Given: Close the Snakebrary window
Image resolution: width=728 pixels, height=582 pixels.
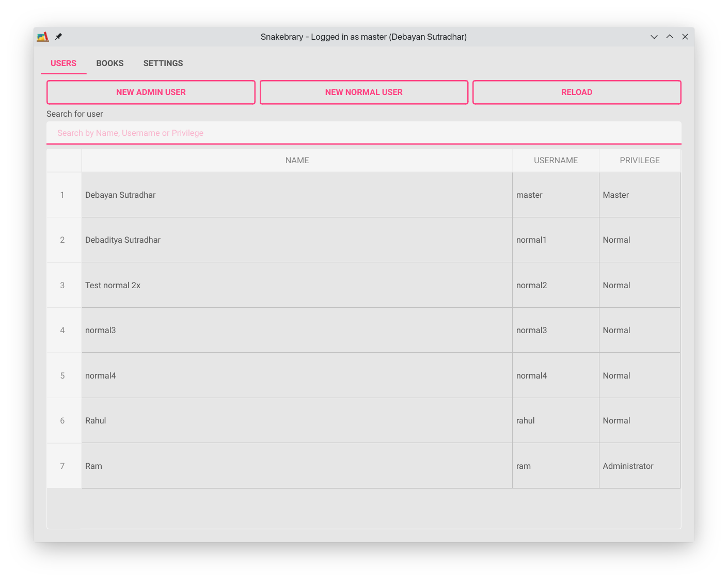Looking at the screenshot, I should pyautogui.click(x=685, y=37).
